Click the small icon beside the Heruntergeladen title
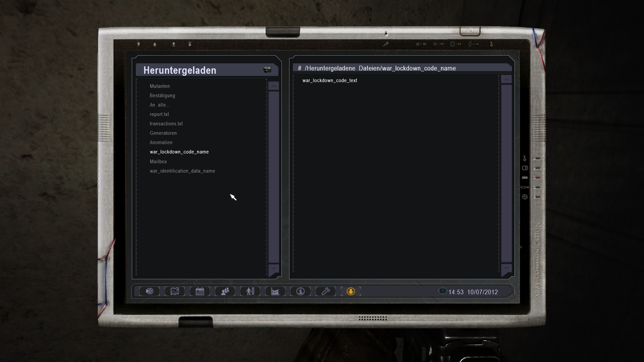 [x=267, y=69]
